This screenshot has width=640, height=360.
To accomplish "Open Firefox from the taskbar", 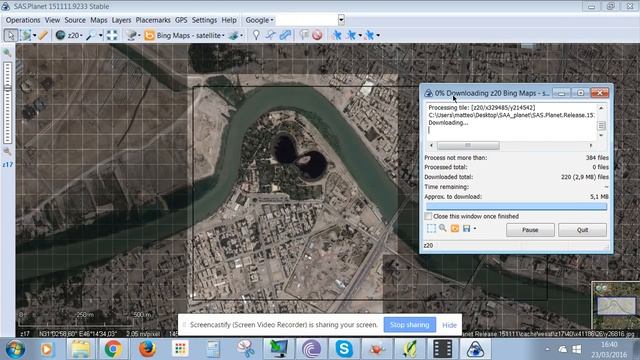I will (147, 349).
